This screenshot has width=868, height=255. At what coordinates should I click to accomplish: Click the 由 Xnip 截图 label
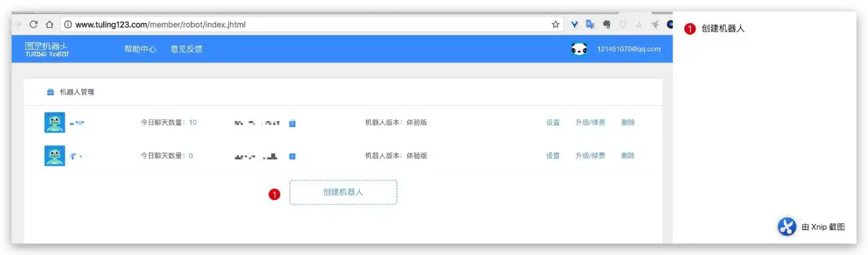823,227
